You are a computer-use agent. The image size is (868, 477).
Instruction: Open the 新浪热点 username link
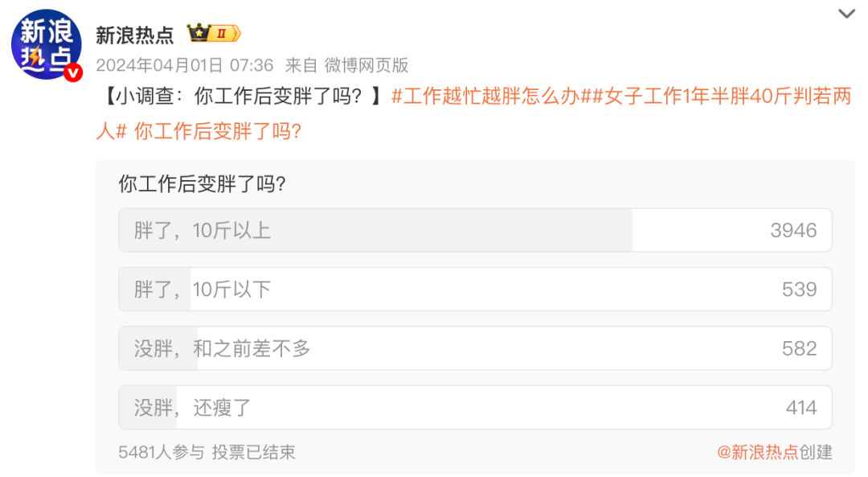[134, 35]
